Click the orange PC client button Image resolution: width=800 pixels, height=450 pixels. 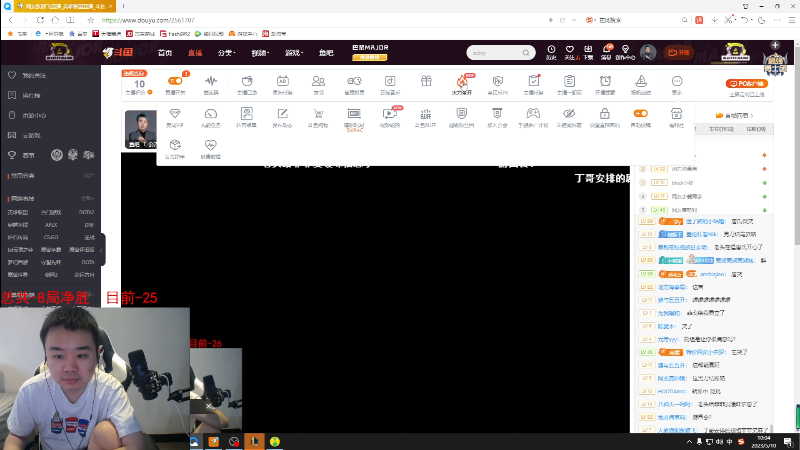coord(746,83)
